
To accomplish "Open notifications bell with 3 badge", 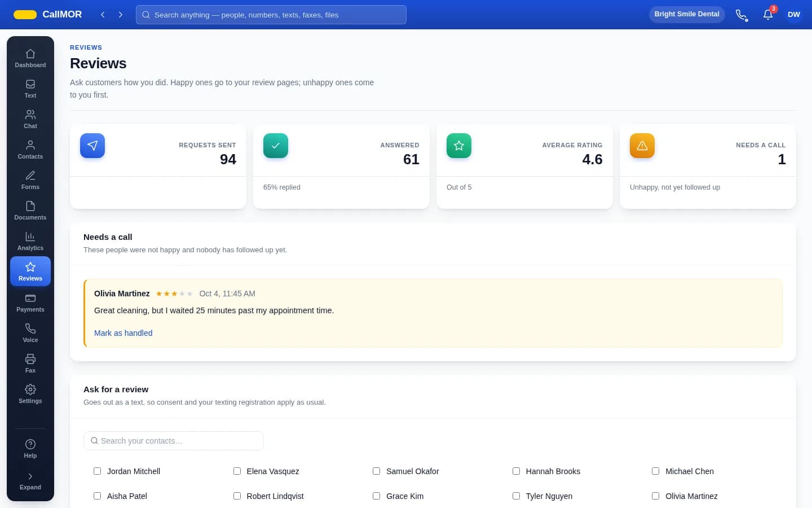I will tap(768, 15).
